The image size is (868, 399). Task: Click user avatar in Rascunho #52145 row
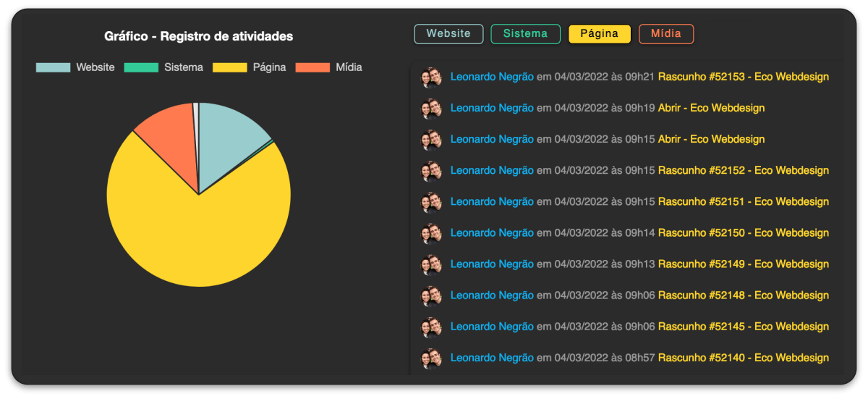[431, 327]
